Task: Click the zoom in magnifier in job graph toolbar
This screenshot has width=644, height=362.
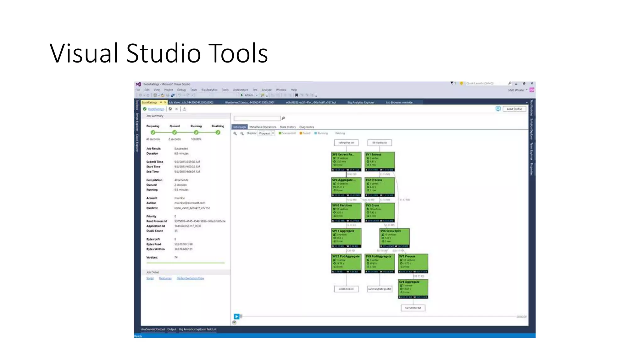Action: click(x=235, y=133)
